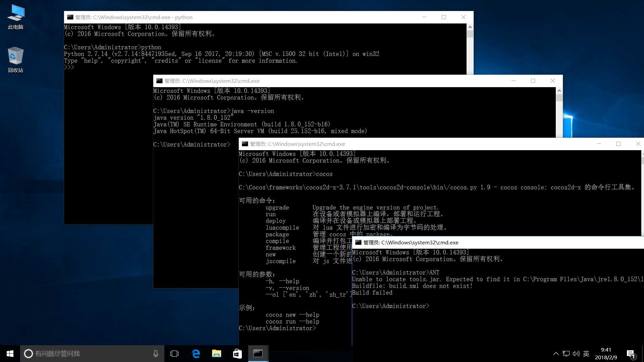This screenshot has width=644, height=362.
Task: Launch Microsoft Edge from taskbar
Action: coord(196,354)
